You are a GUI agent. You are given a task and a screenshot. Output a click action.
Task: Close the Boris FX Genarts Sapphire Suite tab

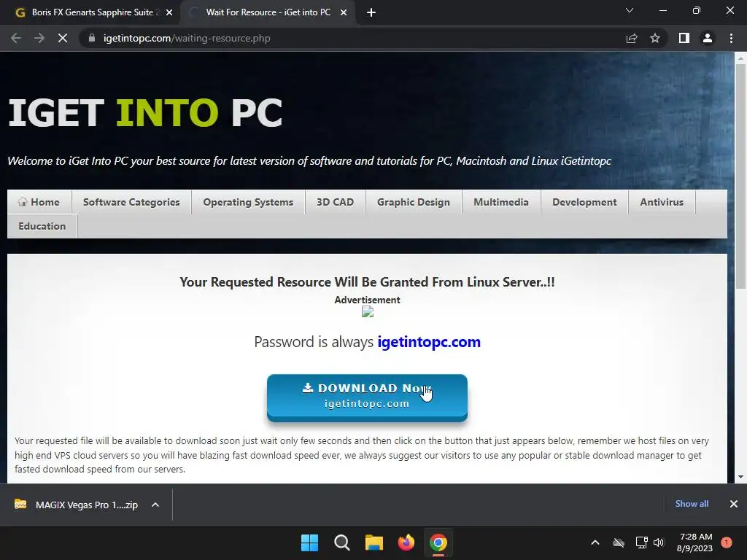[169, 12]
